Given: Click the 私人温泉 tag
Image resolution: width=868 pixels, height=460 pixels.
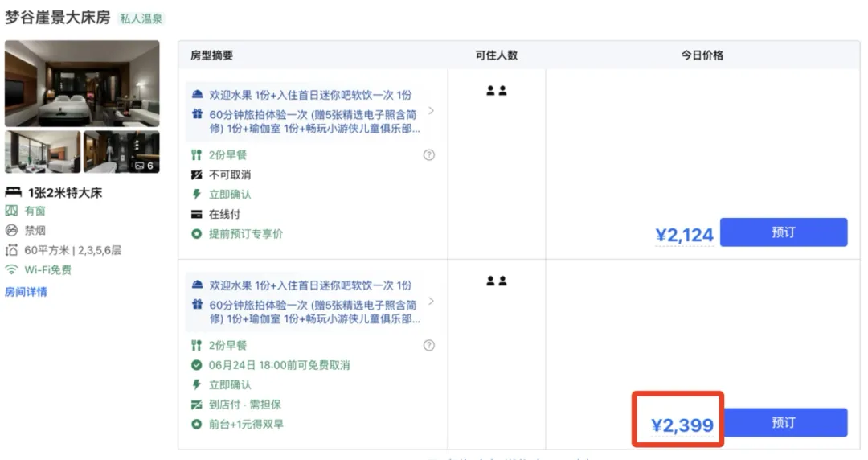Looking at the screenshot, I should [x=141, y=18].
